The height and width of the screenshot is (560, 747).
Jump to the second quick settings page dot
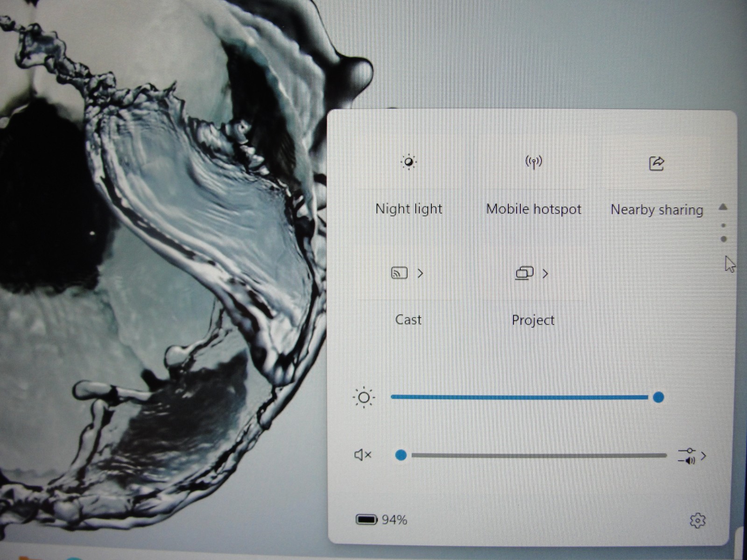(724, 239)
